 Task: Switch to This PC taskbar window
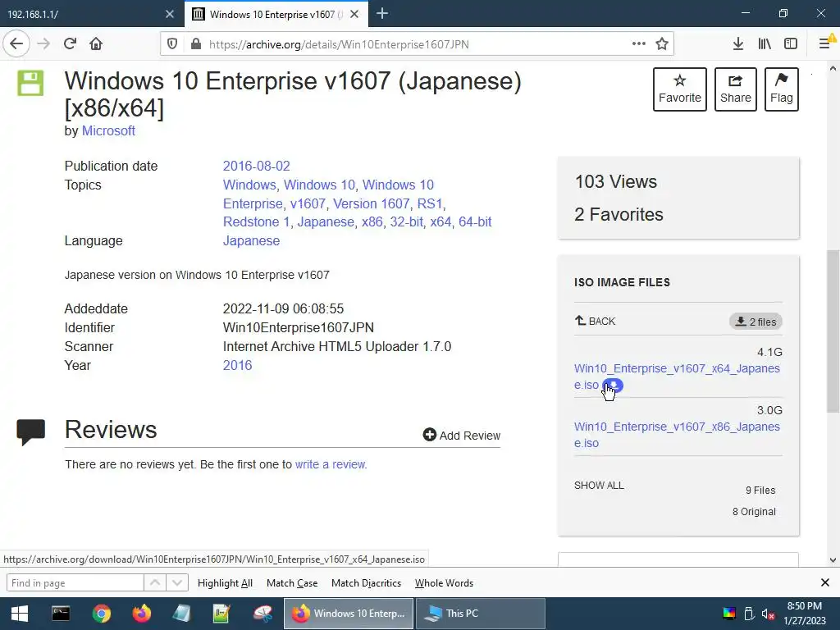480,614
